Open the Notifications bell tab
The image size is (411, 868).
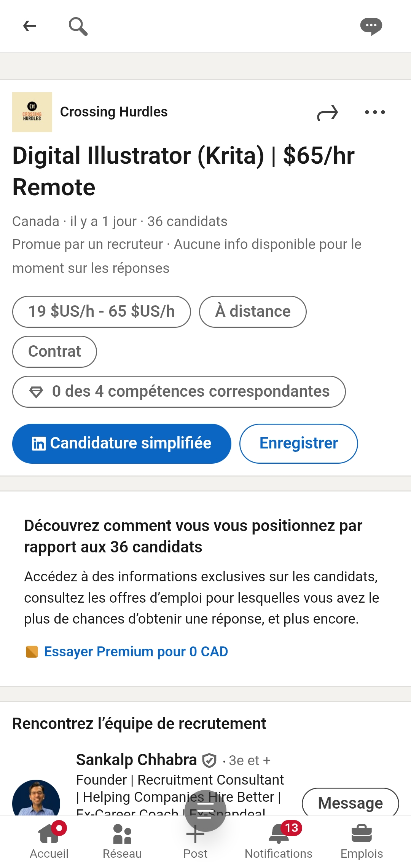pyautogui.click(x=279, y=841)
